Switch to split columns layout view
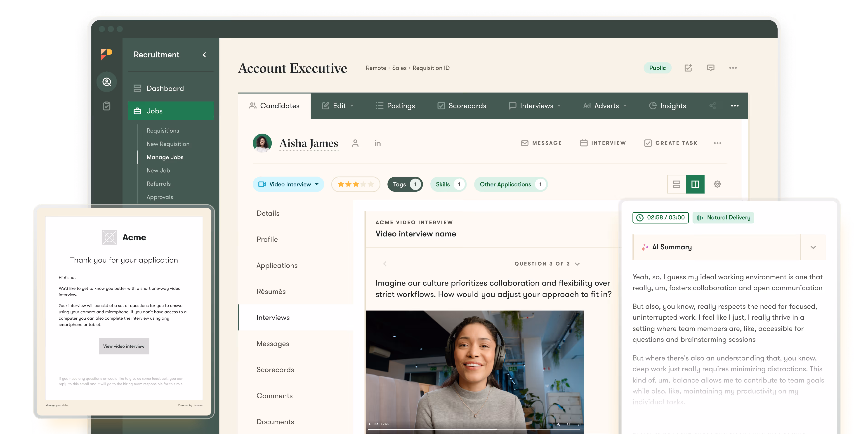The height and width of the screenshot is (434, 868). (x=695, y=184)
